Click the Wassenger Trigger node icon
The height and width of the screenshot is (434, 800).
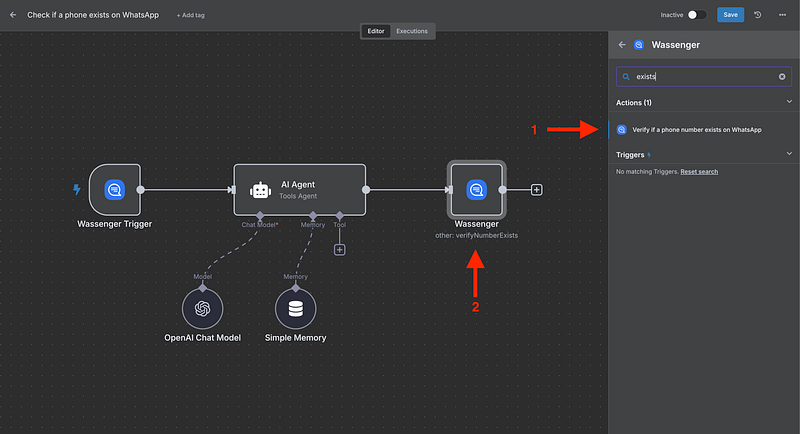[x=114, y=189]
